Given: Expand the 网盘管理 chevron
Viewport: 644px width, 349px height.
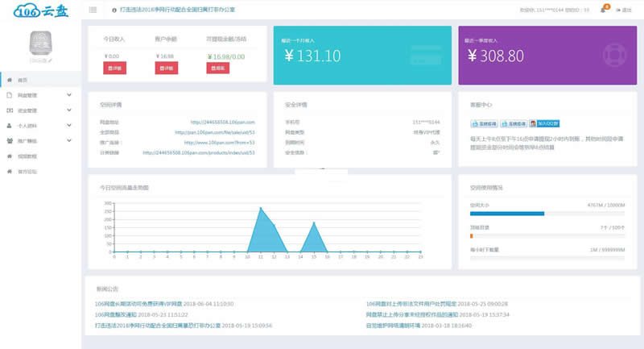Looking at the screenshot, I should 70,95.
